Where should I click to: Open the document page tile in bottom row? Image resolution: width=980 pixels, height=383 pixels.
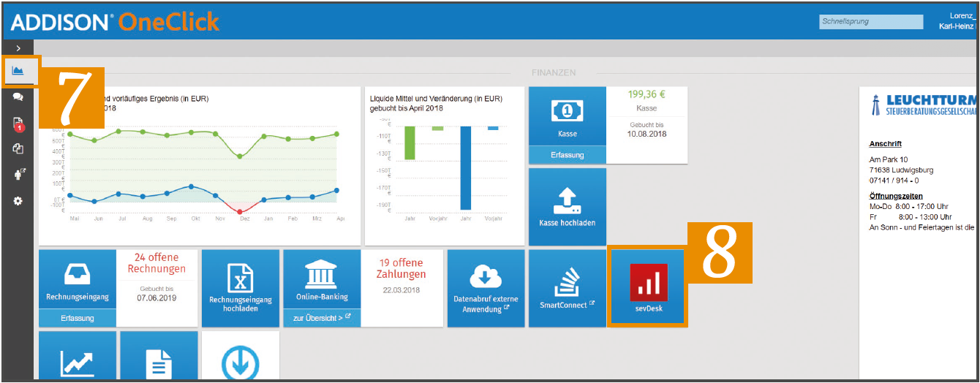[x=159, y=355]
